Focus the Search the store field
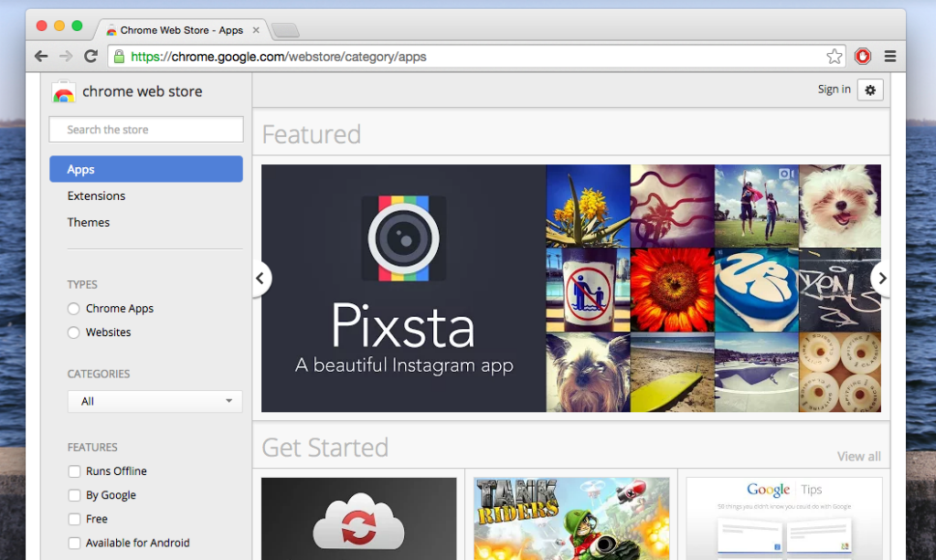 (146, 130)
